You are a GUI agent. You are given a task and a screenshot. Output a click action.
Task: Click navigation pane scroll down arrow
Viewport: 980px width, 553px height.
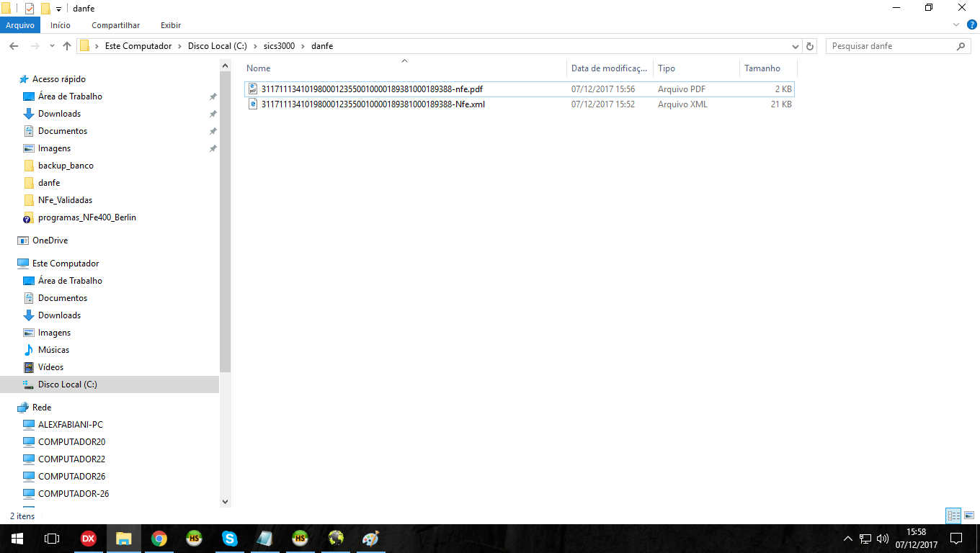tap(225, 501)
